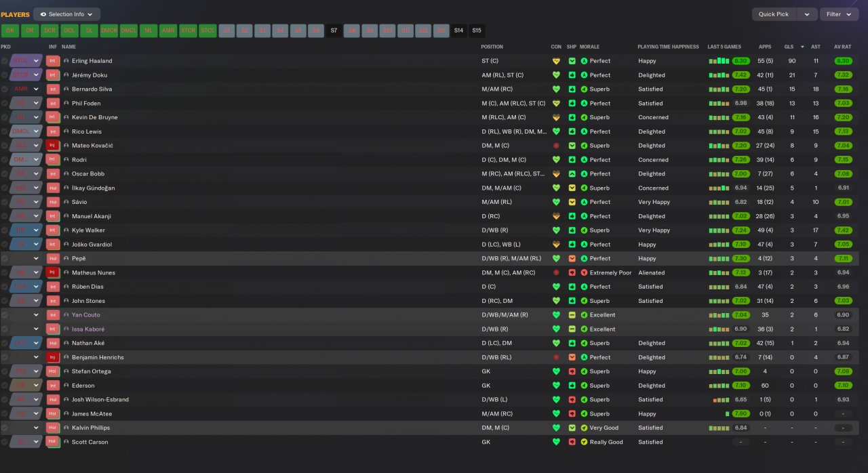The width and height of the screenshot is (868, 473).
Task: Click the person icon beside Jérémy Doku
Action: tap(66, 75)
